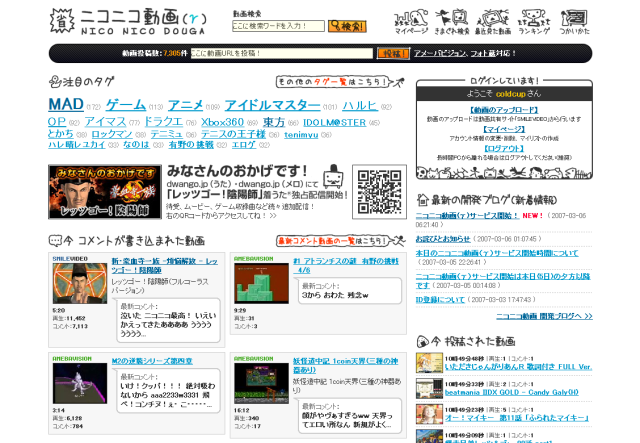Click the アトランチスの謎 video thumbnail
This screenshot has width=640, height=443.
coord(261,283)
